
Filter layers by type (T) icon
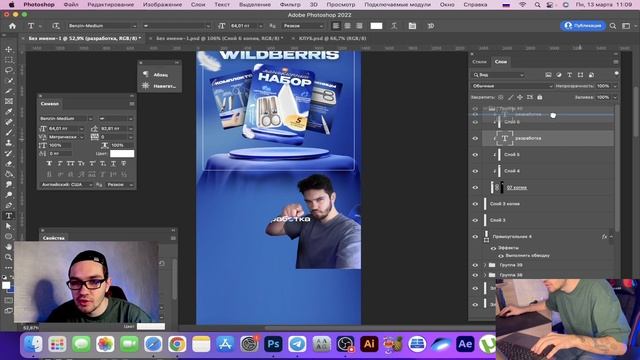pos(569,75)
